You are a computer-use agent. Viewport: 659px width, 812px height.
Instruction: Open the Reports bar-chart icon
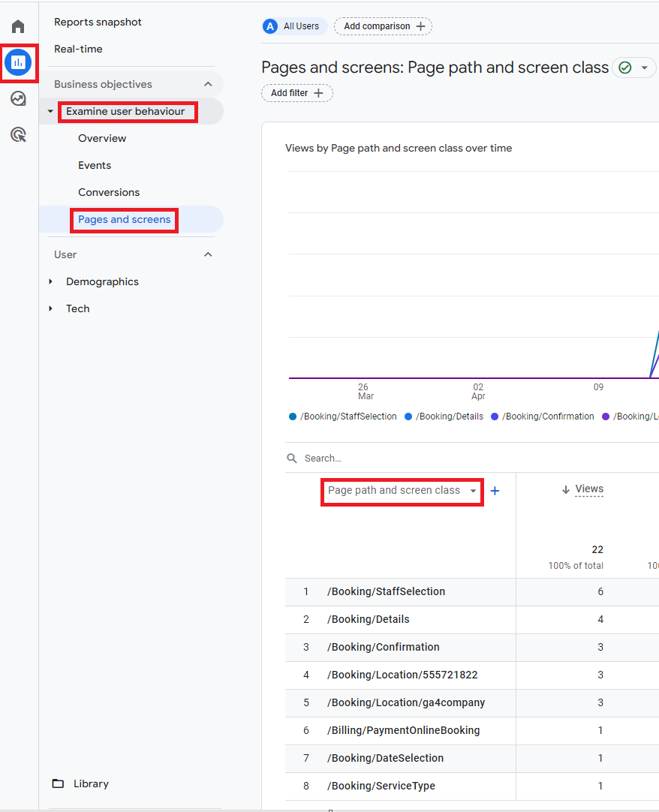point(18,62)
